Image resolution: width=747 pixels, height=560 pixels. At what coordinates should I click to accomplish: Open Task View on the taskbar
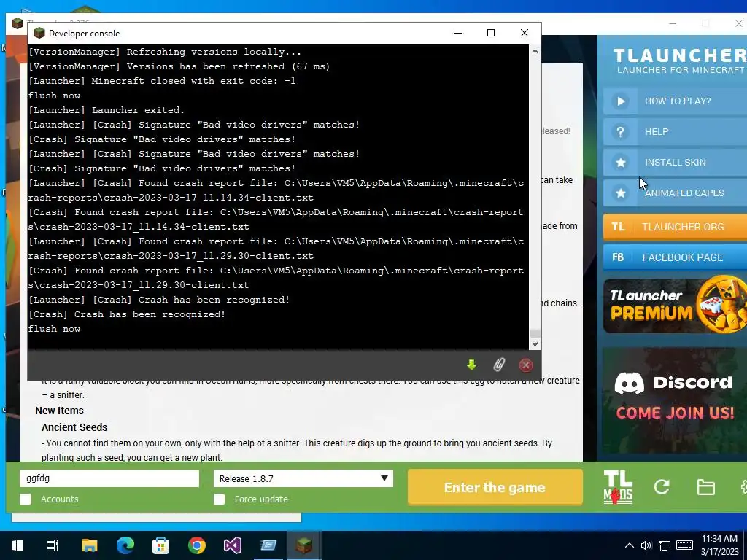53,545
